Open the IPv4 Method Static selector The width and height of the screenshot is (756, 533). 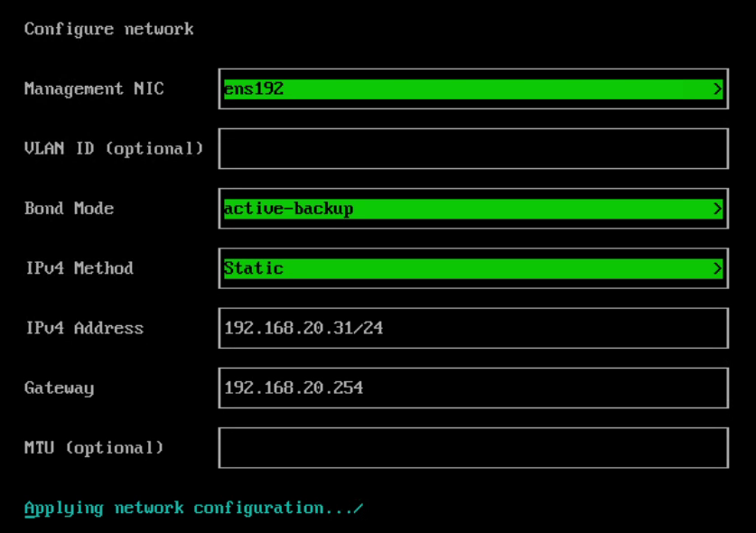pyautogui.click(x=473, y=268)
